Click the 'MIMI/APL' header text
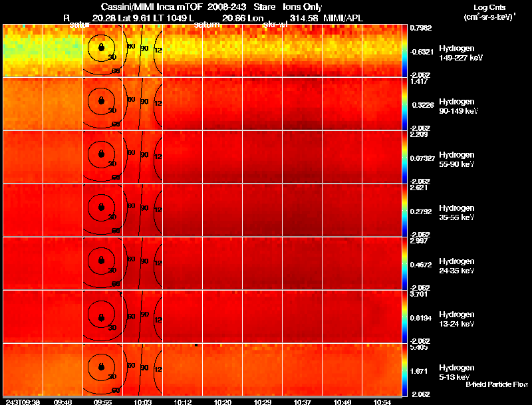 [x=343, y=18]
